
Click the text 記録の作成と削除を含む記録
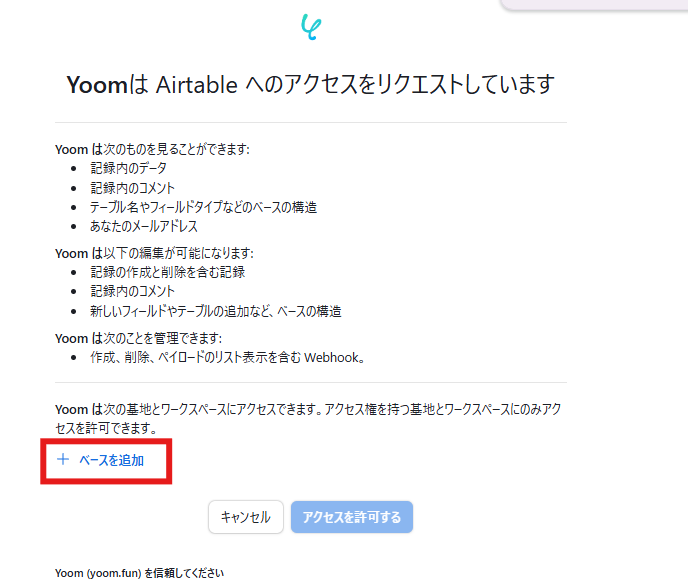pos(168,272)
